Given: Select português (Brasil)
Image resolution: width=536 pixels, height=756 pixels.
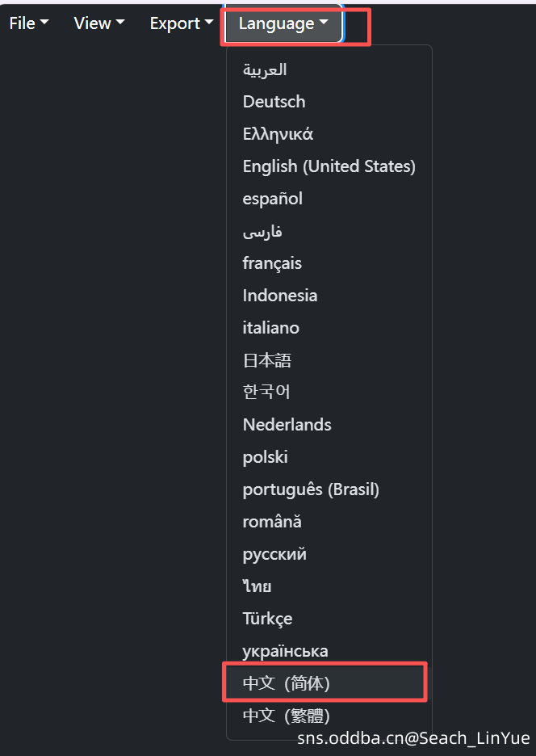Looking at the screenshot, I should [x=311, y=489].
